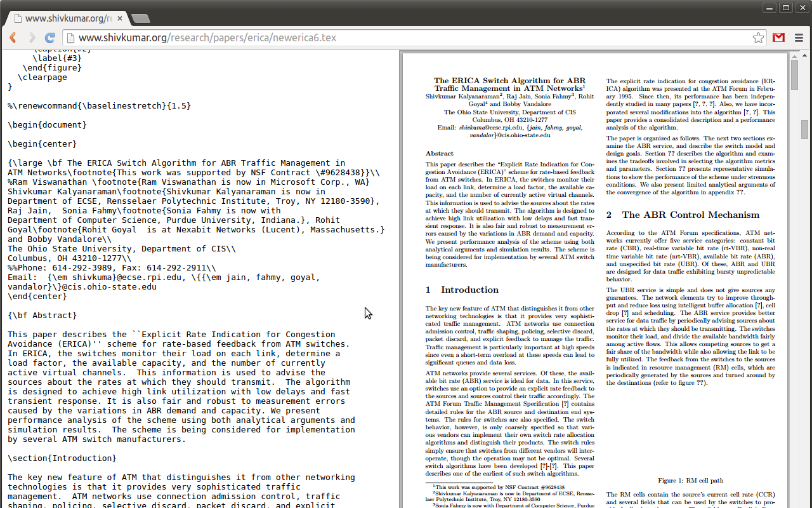812x508 pixels.
Task: Click the {\bf Abstract} source line
Action: click(42, 316)
